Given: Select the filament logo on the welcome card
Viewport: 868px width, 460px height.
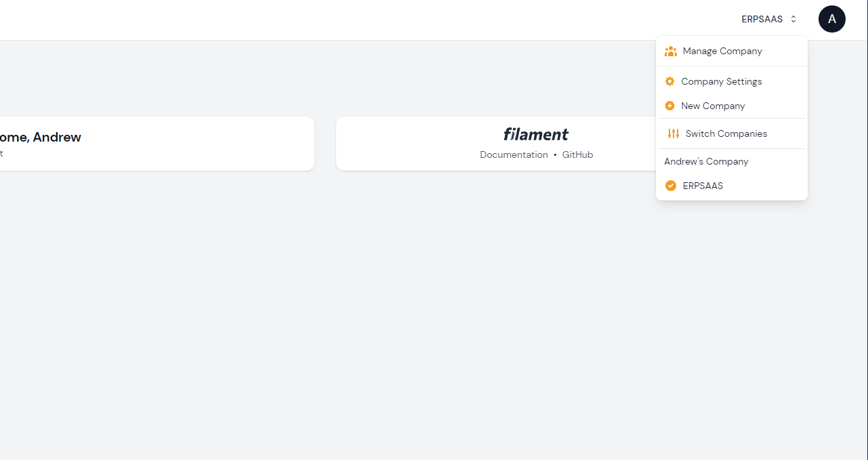Looking at the screenshot, I should (x=535, y=134).
